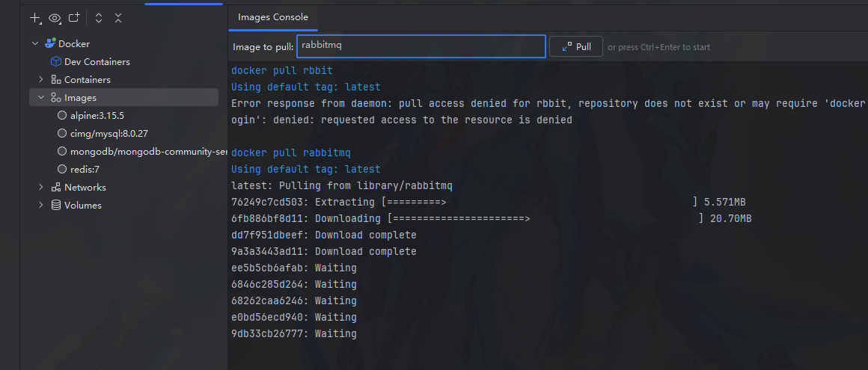Select the cimg/mysql:8.0.27 image
This screenshot has height=370, width=868.
[109, 134]
